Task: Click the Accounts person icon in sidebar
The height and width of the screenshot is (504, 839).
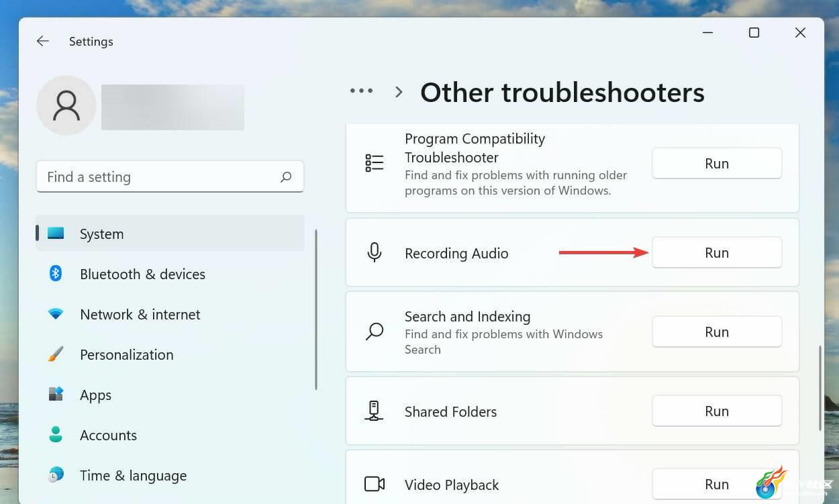Action: (56, 434)
